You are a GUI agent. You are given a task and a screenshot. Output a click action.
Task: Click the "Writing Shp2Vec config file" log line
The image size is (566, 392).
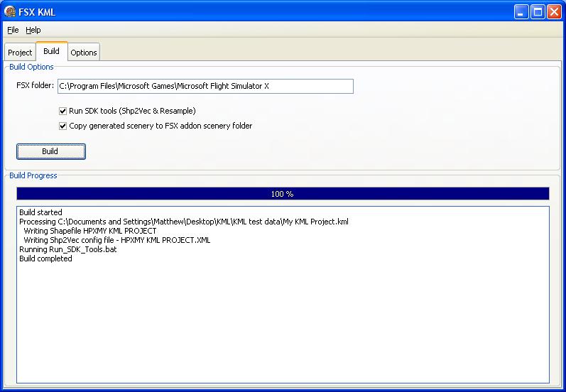coord(116,240)
